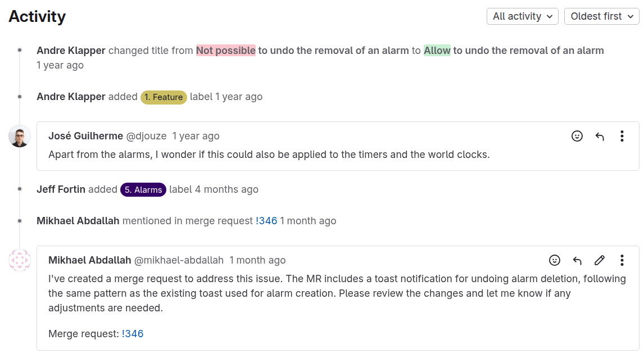644x358 pixels.
Task: Open merge request !346 from mention line
Action: pyautogui.click(x=266, y=221)
